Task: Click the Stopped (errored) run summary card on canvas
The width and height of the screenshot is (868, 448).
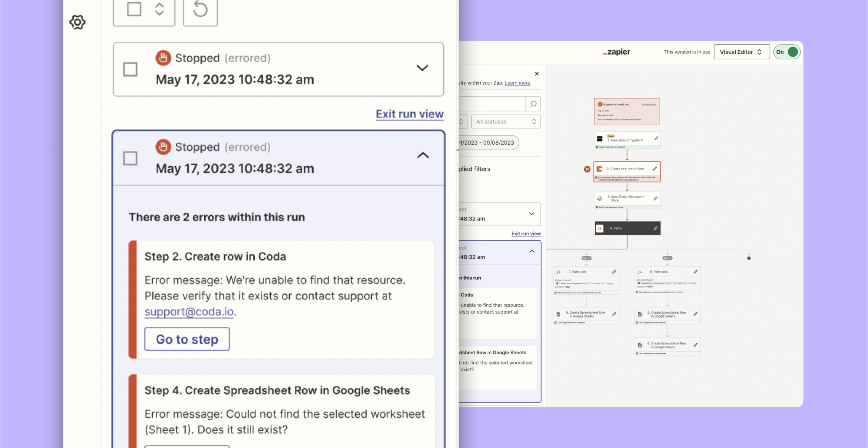Action: pos(627,112)
